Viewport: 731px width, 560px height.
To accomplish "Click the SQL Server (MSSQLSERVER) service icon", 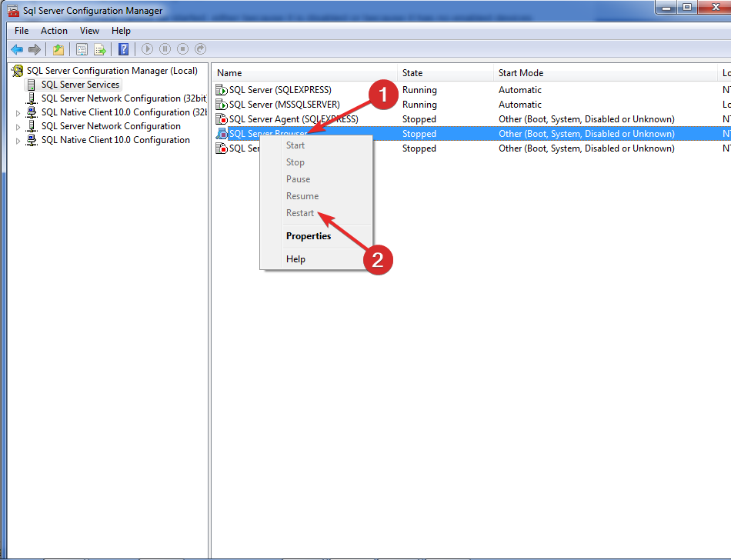I will pyautogui.click(x=222, y=105).
